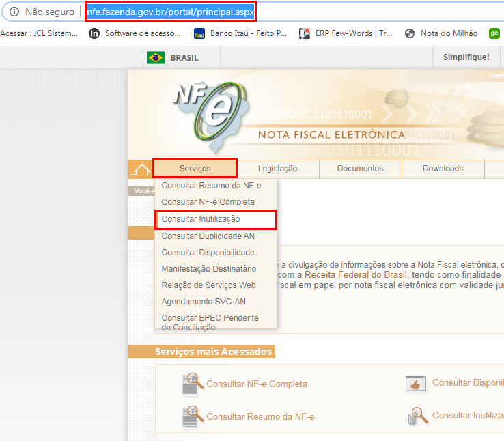Click the Nota do Milhão globe icon
Viewport: 504px width, 441px height.
(x=410, y=33)
